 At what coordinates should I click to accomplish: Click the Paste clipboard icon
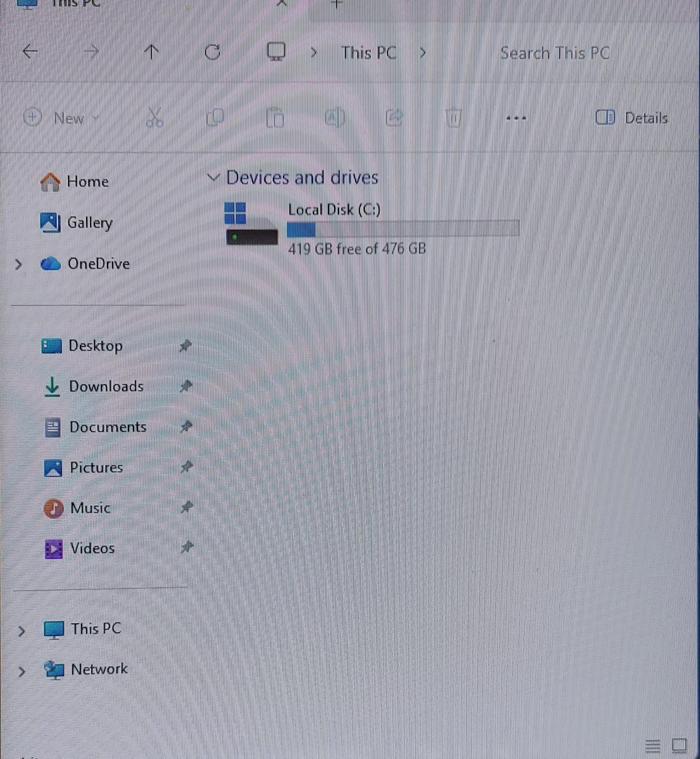[275, 117]
